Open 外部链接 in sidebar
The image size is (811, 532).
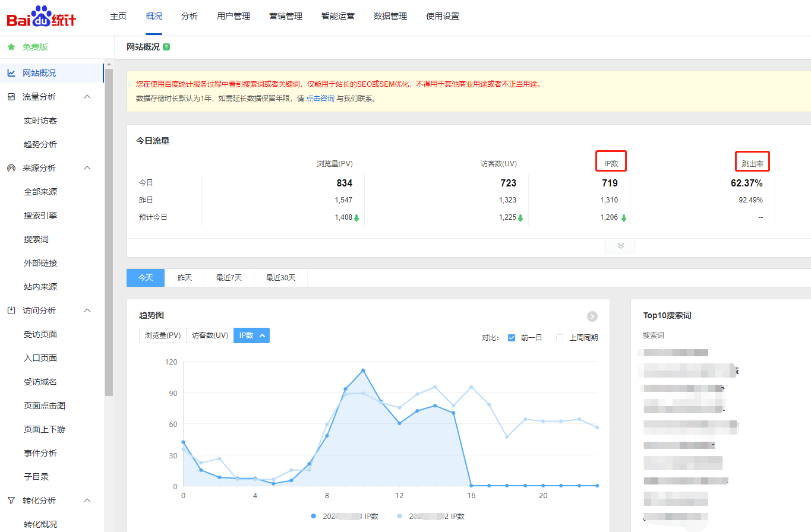point(40,263)
